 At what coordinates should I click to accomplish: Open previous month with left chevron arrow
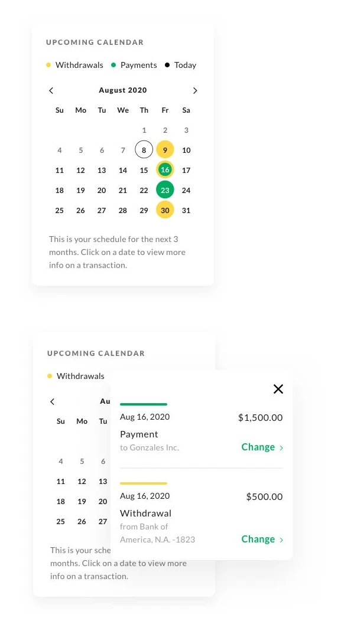click(51, 90)
